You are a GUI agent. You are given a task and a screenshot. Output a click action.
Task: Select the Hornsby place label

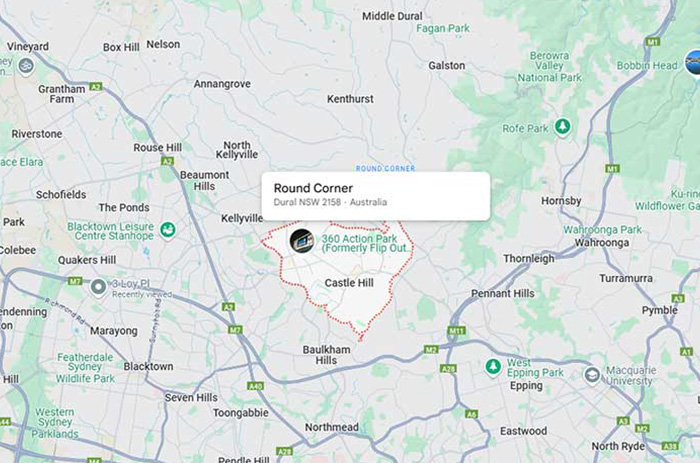(x=561, y=201)
